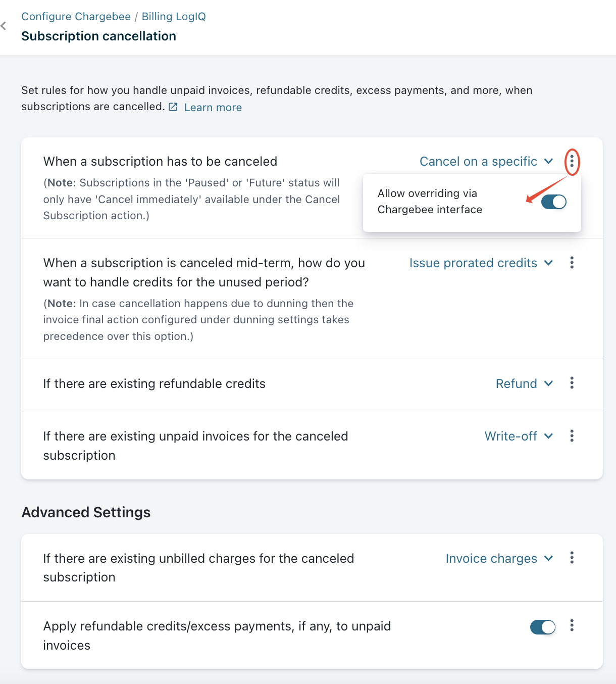Expand the 'Write-off' dropdown
Image resolution: width=616 pixels, height=684 pixels.
point(519,436)
